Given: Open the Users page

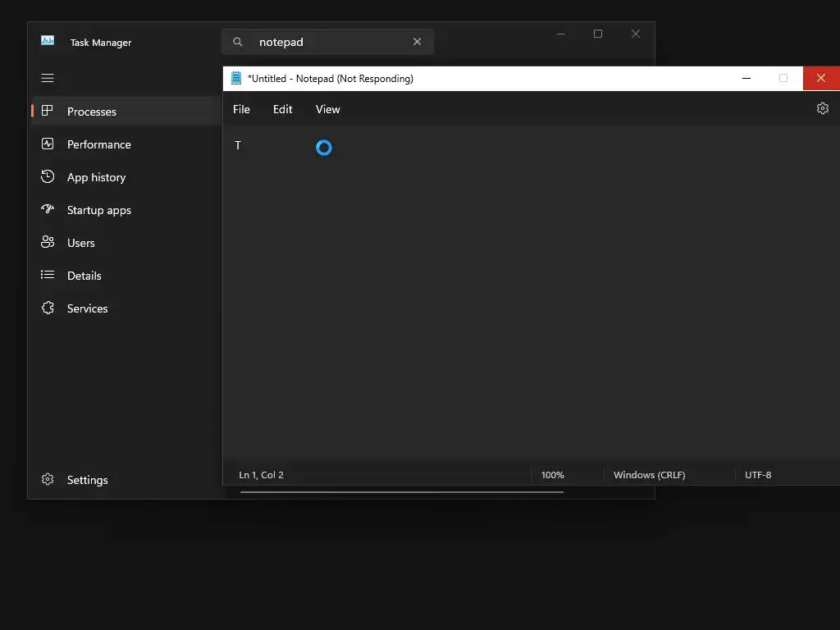Looking at the screenshot, I should (126, 243).
